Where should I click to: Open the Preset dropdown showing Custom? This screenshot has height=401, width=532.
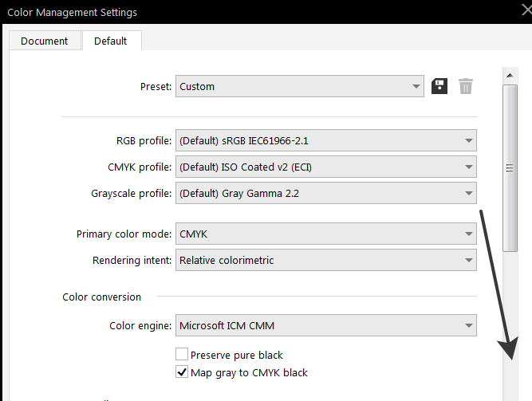coord(300,86)
